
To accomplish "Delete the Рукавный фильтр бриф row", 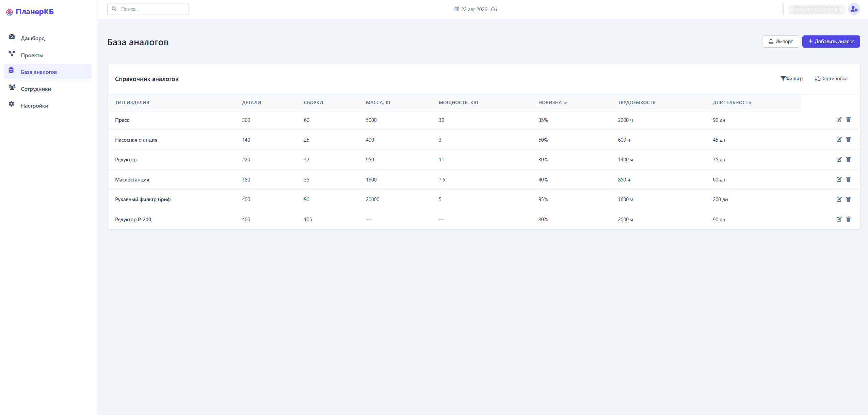I will (848, 199).
